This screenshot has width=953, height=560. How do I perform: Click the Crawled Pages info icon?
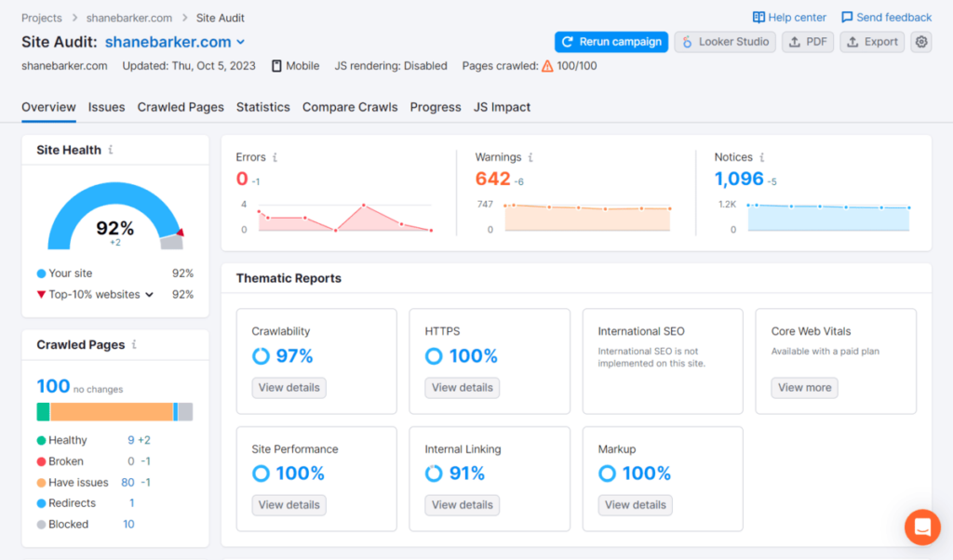pos(134,344)
